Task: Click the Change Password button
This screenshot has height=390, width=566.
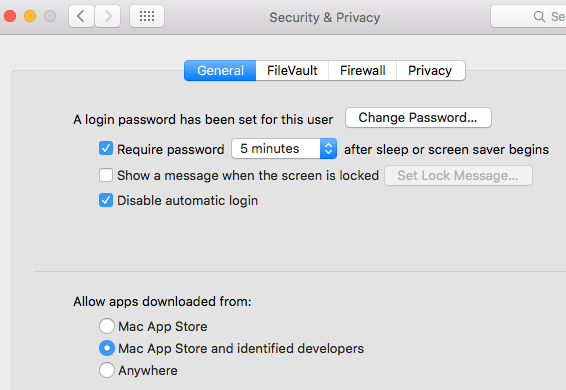Action: click(418, 118)
